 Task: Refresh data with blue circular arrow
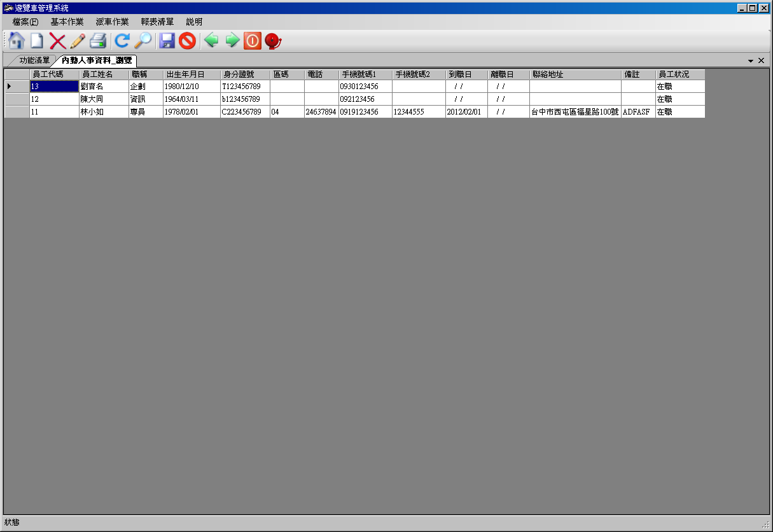122,41
